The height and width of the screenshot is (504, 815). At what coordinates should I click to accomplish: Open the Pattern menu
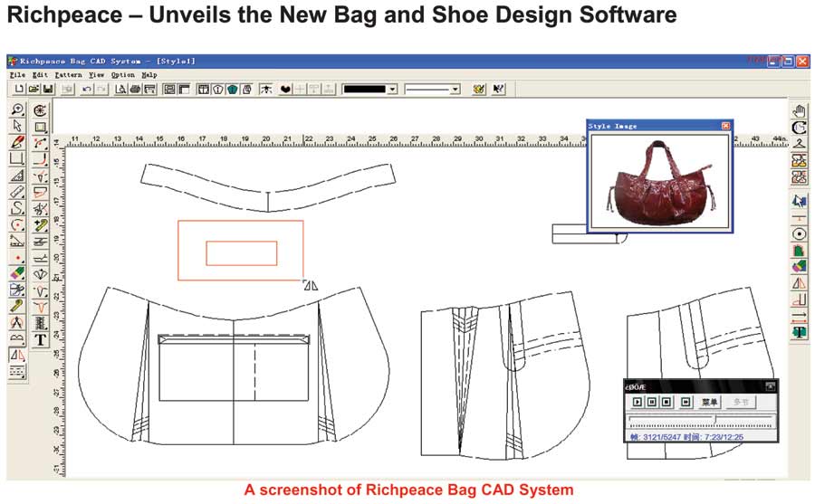click(68, 75)
